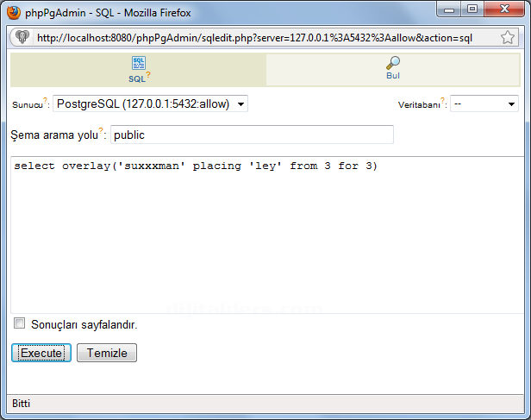Click the Şema arama yolu input field
This screenshot has width=531, height=420.
point(252,135)
